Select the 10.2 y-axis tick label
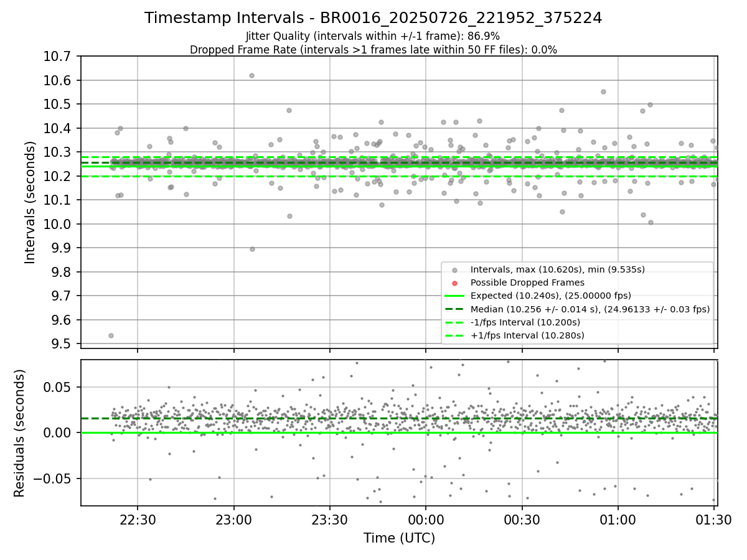Viewport: 747px width, 560px height. 59,176
